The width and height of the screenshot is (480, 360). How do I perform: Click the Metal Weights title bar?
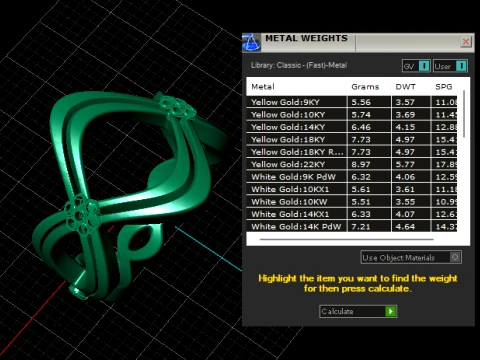358,42
